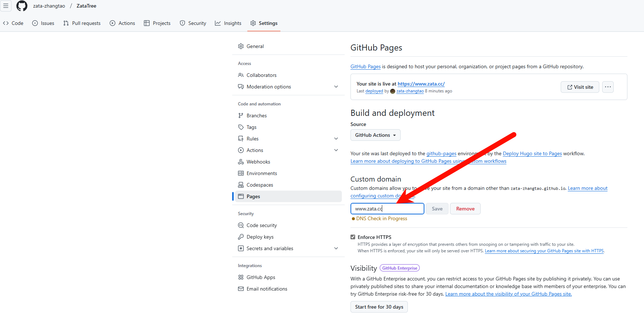
Task: Click the General gear icon in sidebar
Action: (x=241, y=46)
